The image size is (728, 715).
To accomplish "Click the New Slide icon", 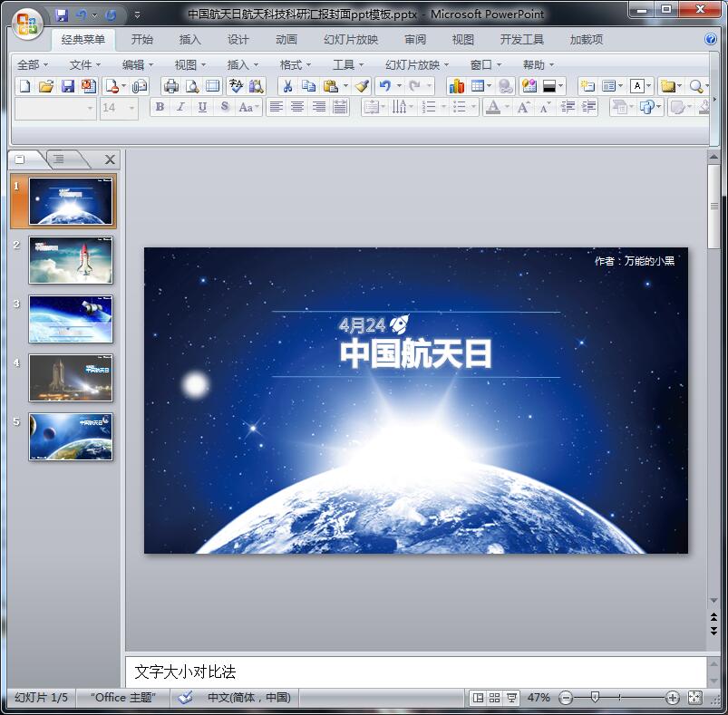I will point(587,86).
